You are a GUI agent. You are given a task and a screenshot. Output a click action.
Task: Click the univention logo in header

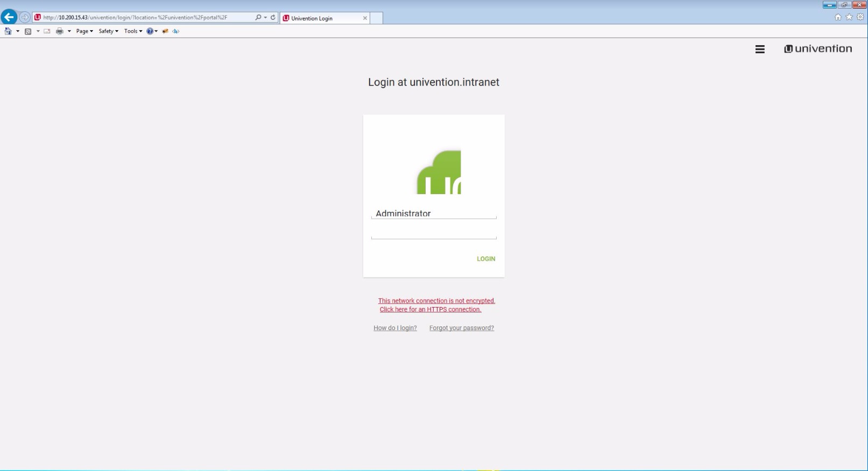818,49
